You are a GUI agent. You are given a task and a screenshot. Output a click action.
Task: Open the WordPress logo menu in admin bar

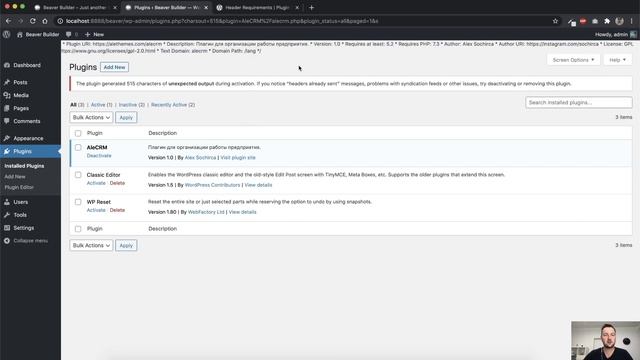[7, 35]
